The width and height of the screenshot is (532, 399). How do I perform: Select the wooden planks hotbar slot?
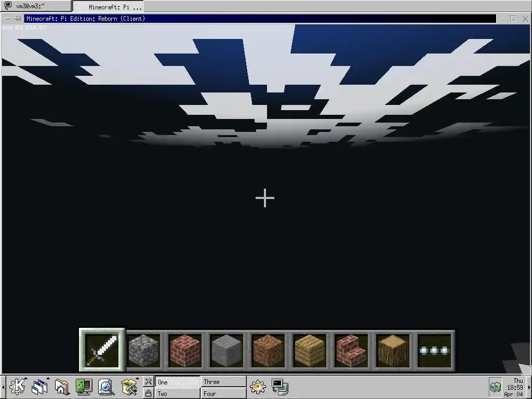click(x=309, y=351)
